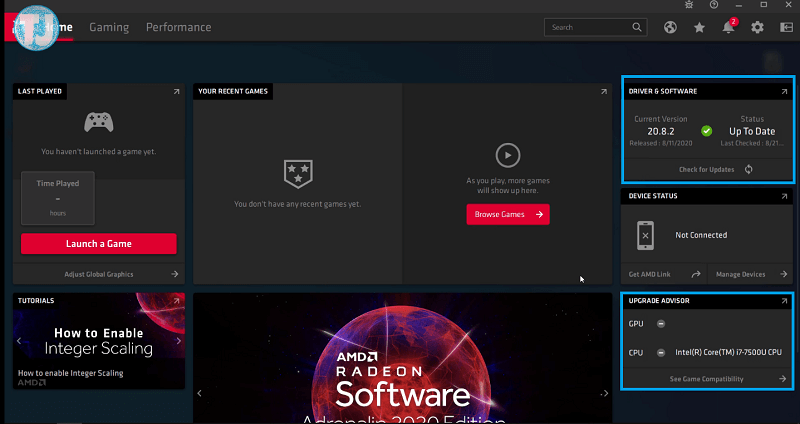Show previous tutorial with left arrow
The height and width of the screenshot is (424, 800).
pos(19,341)
